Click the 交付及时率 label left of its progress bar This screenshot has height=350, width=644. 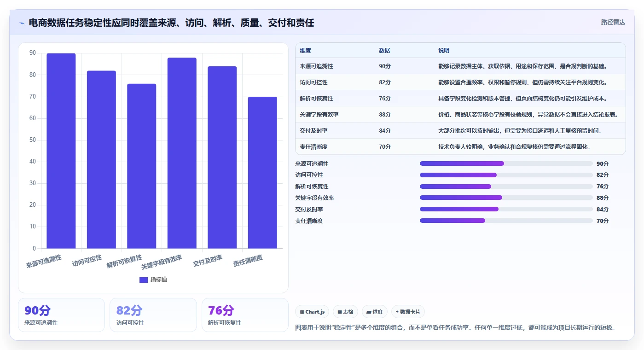pos(309,209)
